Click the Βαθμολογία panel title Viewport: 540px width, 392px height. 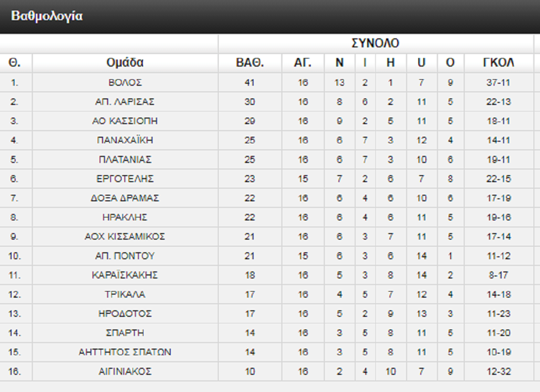click(47, 16)
